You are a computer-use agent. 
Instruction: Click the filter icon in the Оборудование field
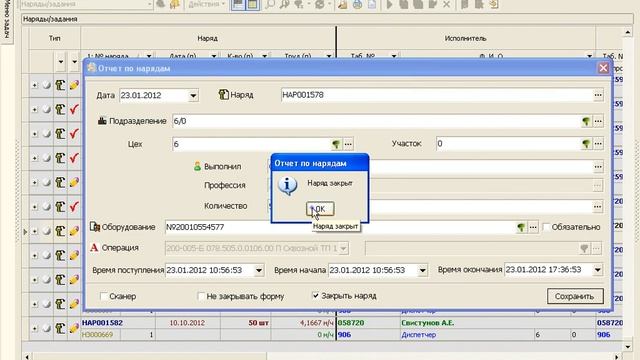click(x=521, y=227)
